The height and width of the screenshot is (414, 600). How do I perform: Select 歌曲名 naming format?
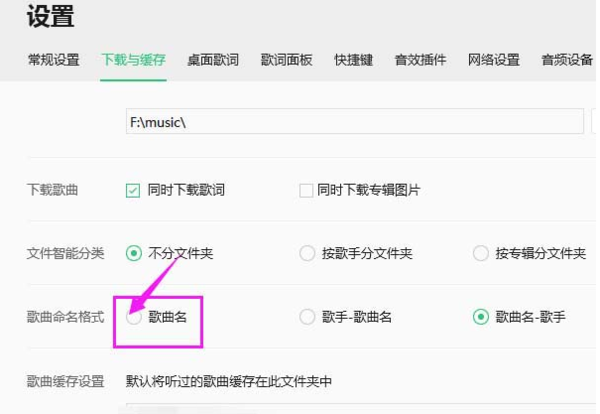point(134,317)
